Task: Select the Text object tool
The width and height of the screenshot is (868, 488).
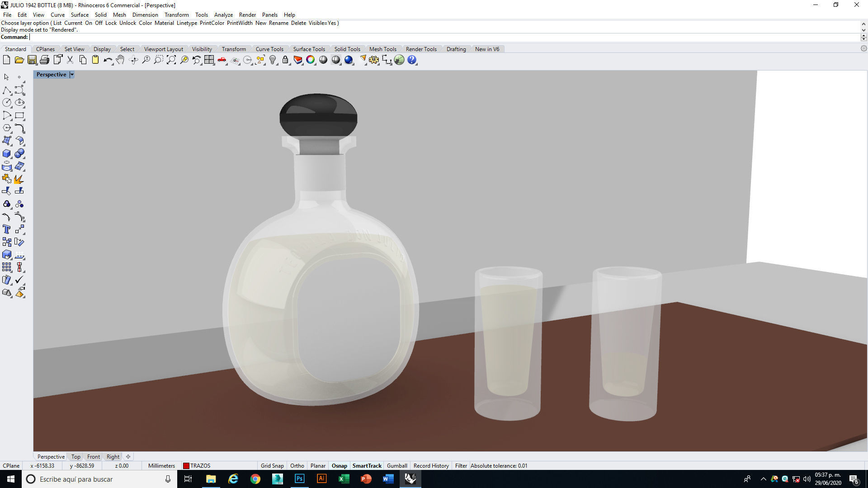Action: coord(6,229)
